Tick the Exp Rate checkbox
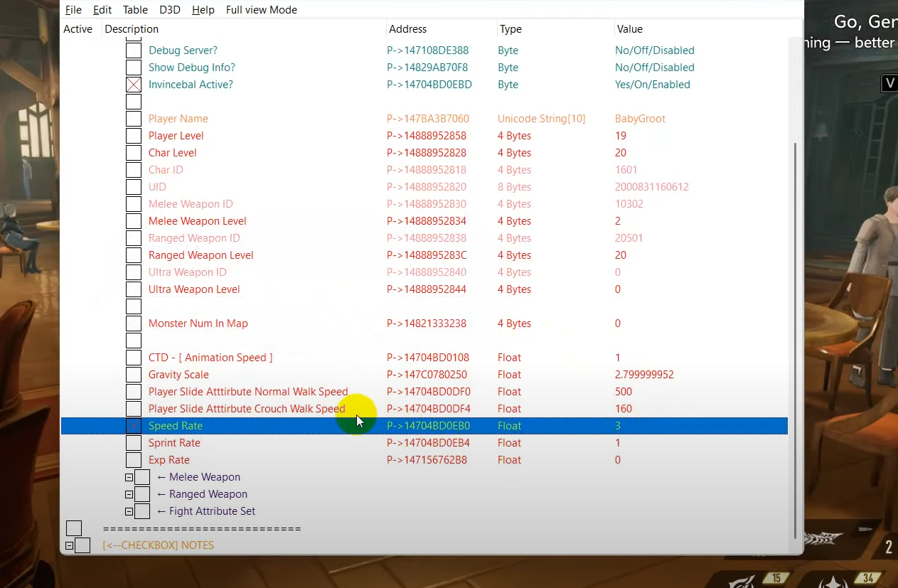898x588 pixels. [134, 460]
